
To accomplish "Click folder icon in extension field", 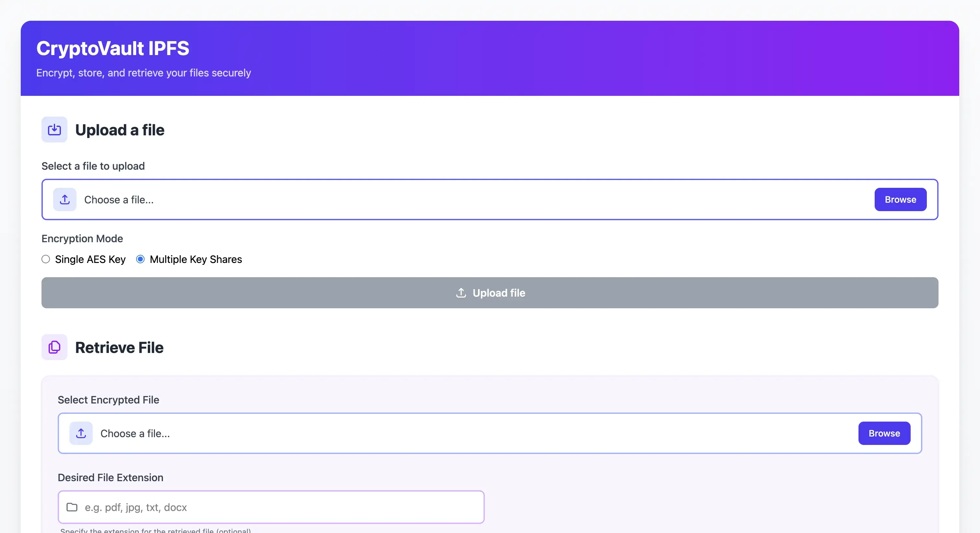I will coord(72,507).
